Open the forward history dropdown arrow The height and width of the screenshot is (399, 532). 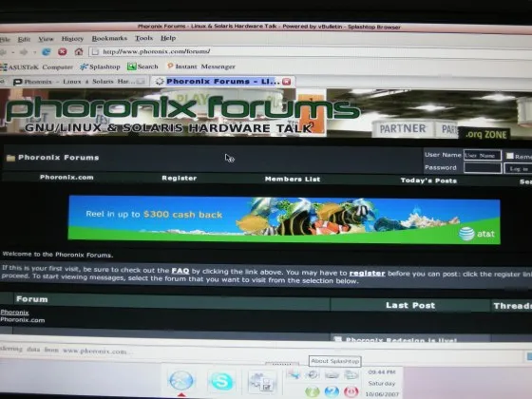pos(34,52)
